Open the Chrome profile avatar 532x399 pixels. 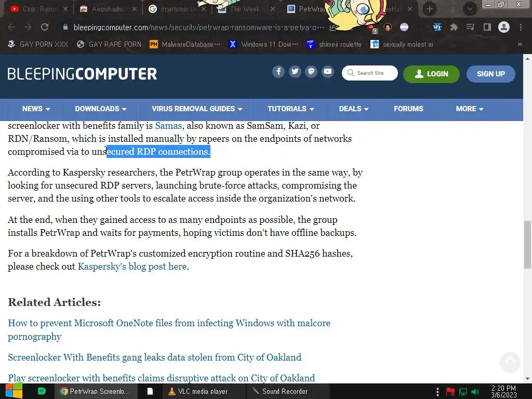click(x=504, y=27)
